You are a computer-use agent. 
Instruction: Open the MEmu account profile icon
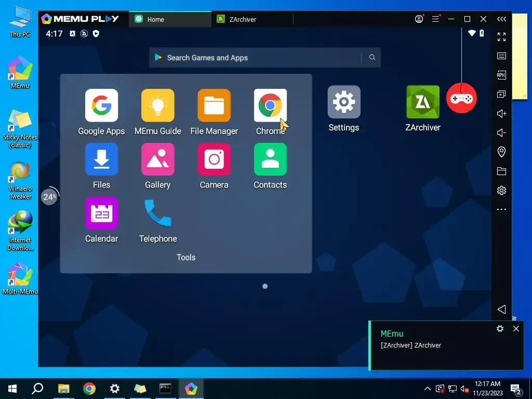coord(419,19)
